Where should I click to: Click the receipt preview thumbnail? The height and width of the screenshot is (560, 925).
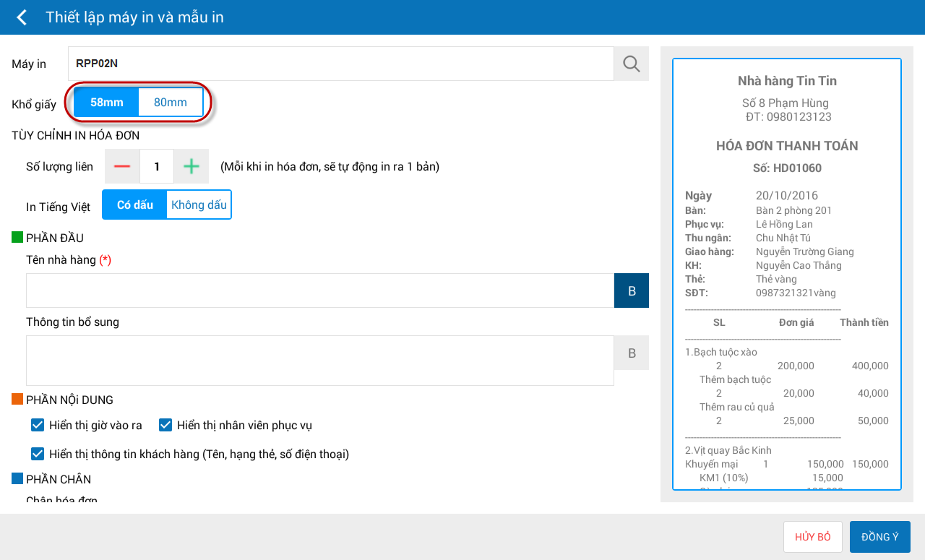[787, 275]
